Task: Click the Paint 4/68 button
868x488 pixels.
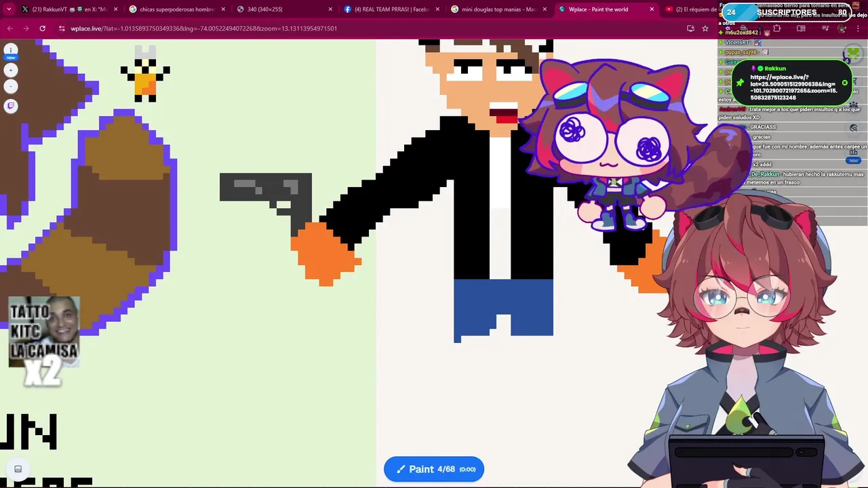Action: (434, 469)
